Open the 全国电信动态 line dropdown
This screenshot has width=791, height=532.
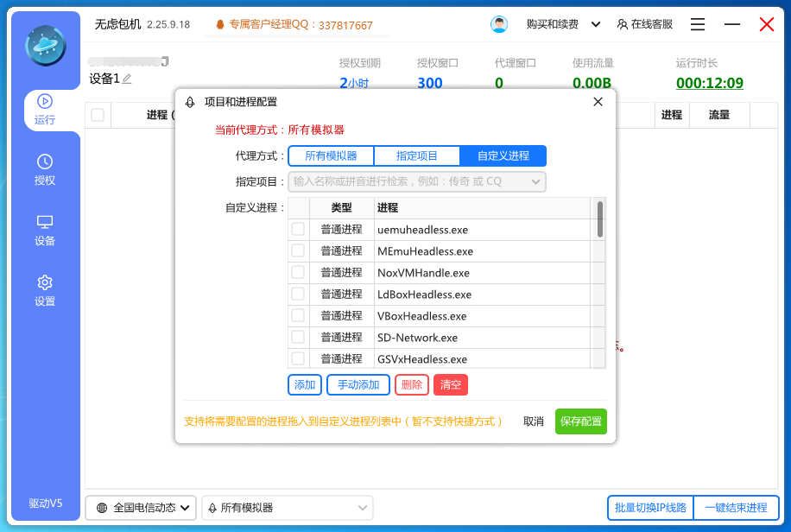140,508
